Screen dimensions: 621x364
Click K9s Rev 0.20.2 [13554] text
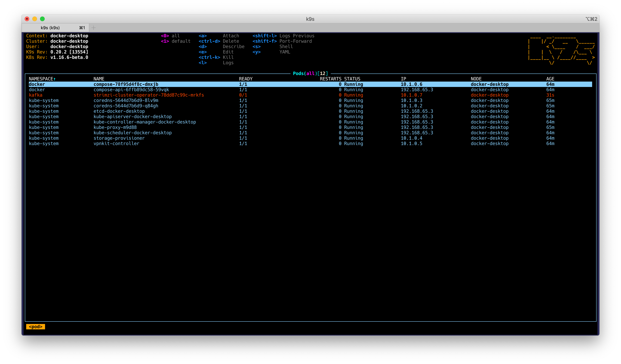(57, 52)
